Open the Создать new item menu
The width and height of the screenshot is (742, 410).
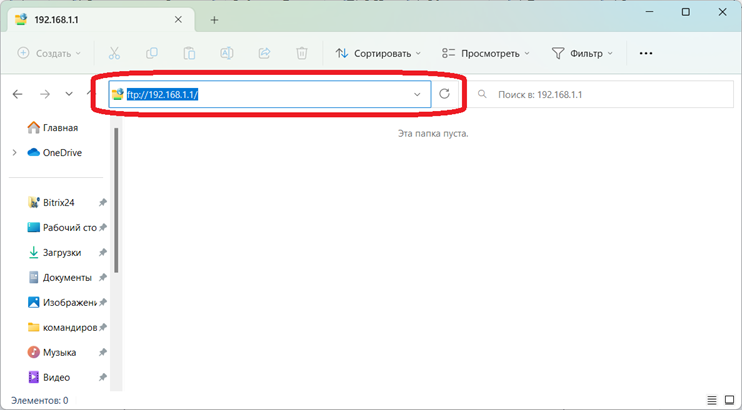50,53
